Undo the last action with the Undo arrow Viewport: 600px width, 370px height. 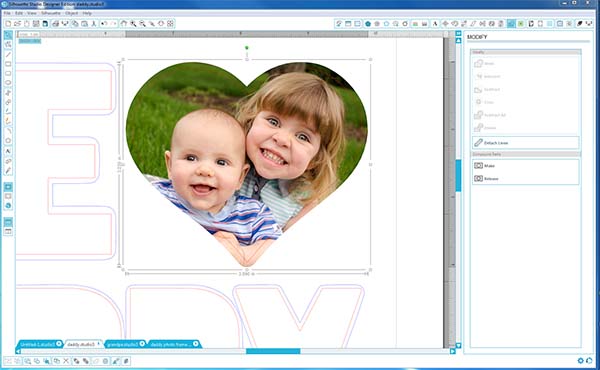point(104,24)
